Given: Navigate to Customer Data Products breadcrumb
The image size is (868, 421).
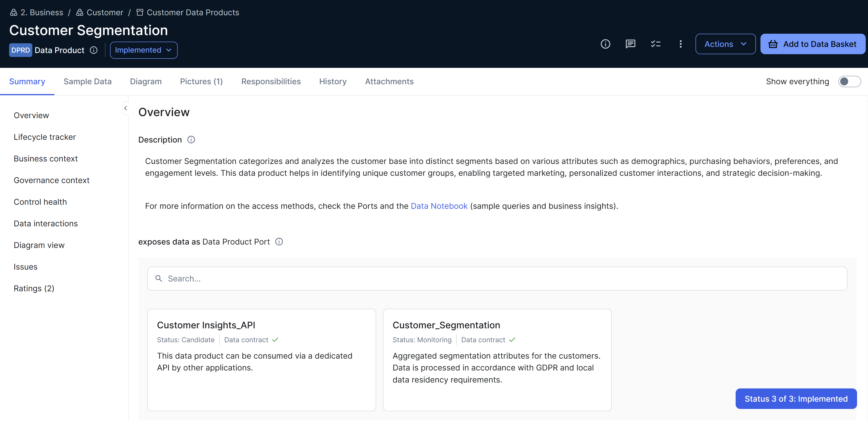Looking at the screenshot, I should pyautogui.click(x=193, y=13).
